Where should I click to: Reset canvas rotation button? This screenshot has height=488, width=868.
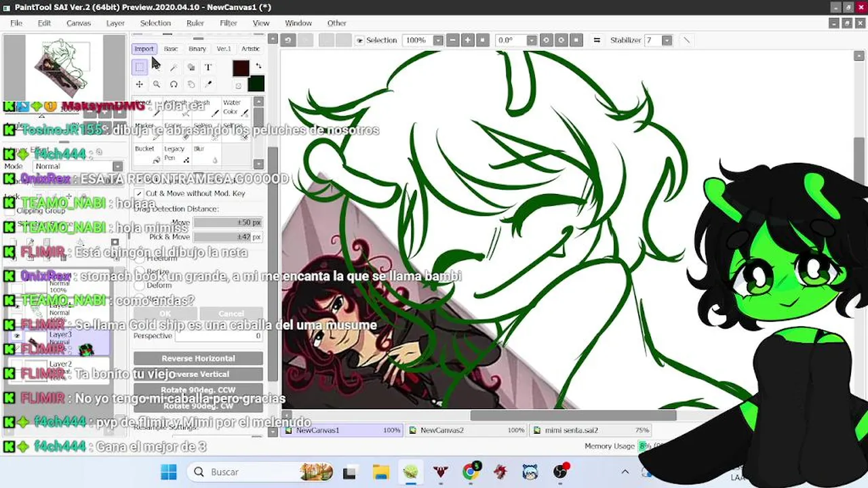point(576,40)
